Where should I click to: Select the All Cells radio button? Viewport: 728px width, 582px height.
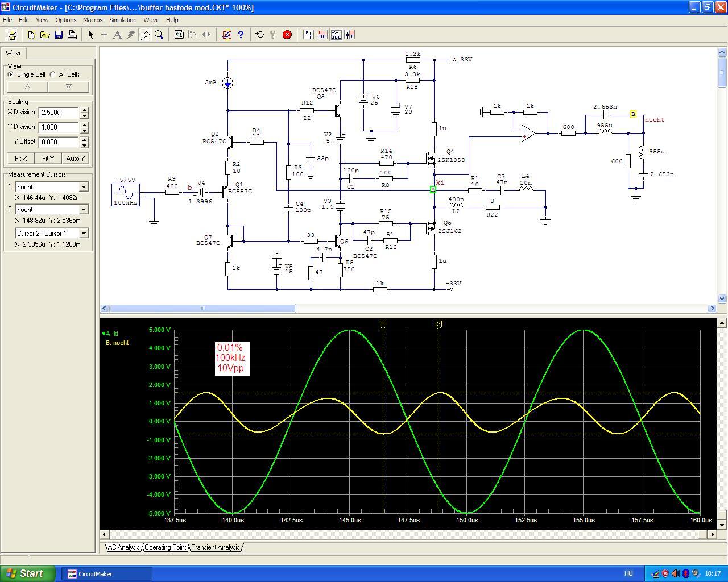pyautogui.click(x=53, y=74)
